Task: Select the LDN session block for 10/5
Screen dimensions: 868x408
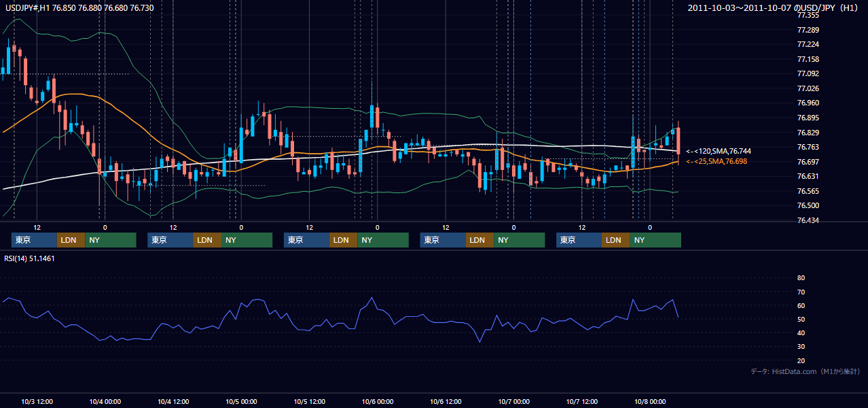Action: pyautogui.click(x=344, y=240)
